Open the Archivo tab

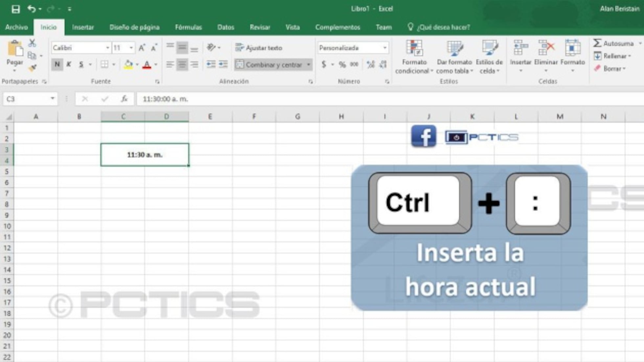click(x=16, y=27)
